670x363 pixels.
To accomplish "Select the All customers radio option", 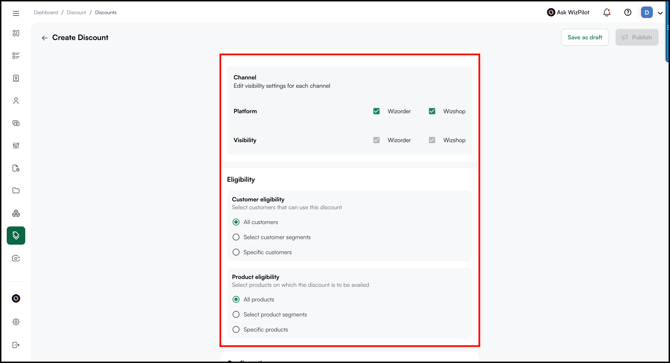I will coord(236,222).
